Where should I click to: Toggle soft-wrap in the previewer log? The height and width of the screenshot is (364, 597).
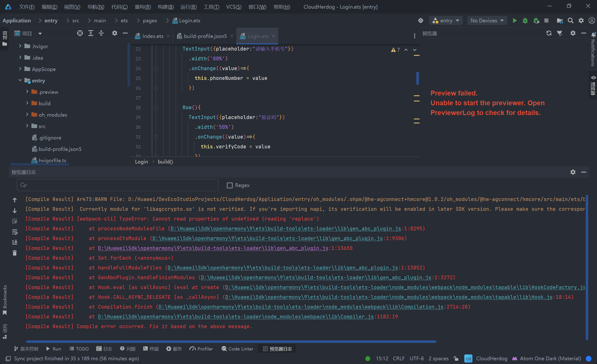[14, 232]
